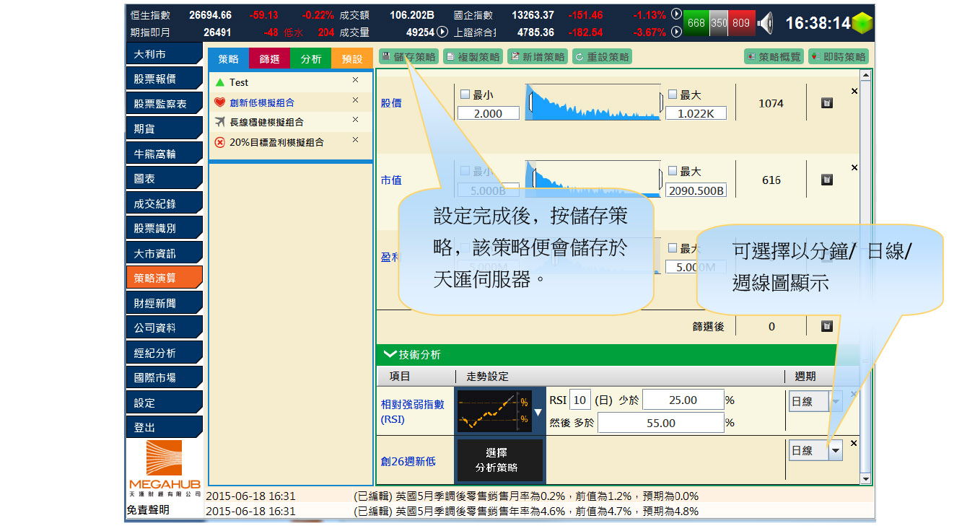Open 大市資訊 in the sidebar

164,253
